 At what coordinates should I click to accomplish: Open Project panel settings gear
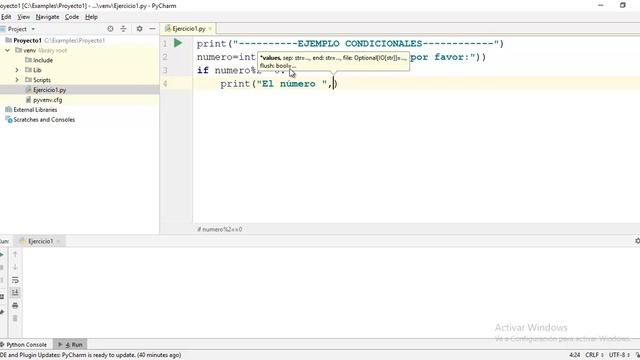[140, 29]
